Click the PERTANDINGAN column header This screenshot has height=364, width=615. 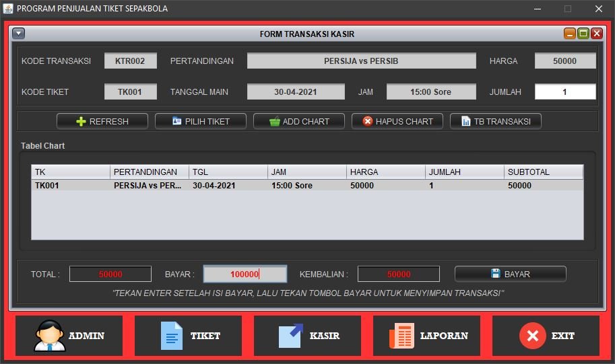click(x=149, y=172)
